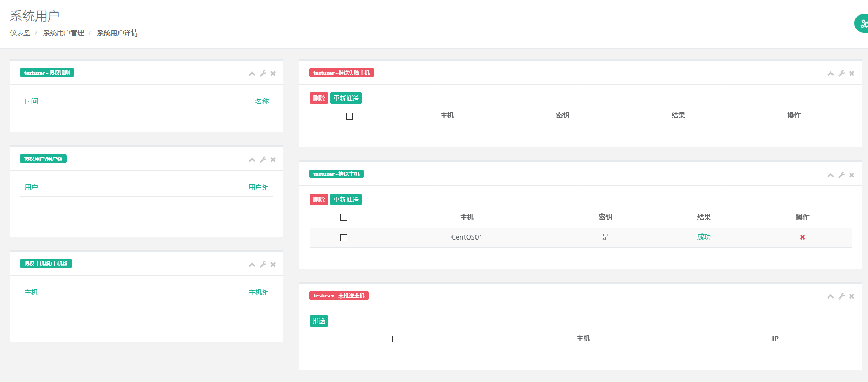Viewport: 868px width, 382px height.
Task: Close the testuser 推送主机 panel
Action: coord(852,175)
